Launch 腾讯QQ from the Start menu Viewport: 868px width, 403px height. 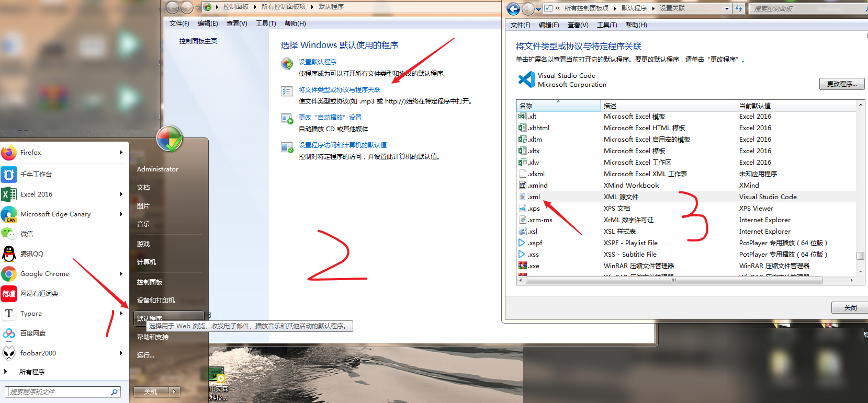(63, 254)
